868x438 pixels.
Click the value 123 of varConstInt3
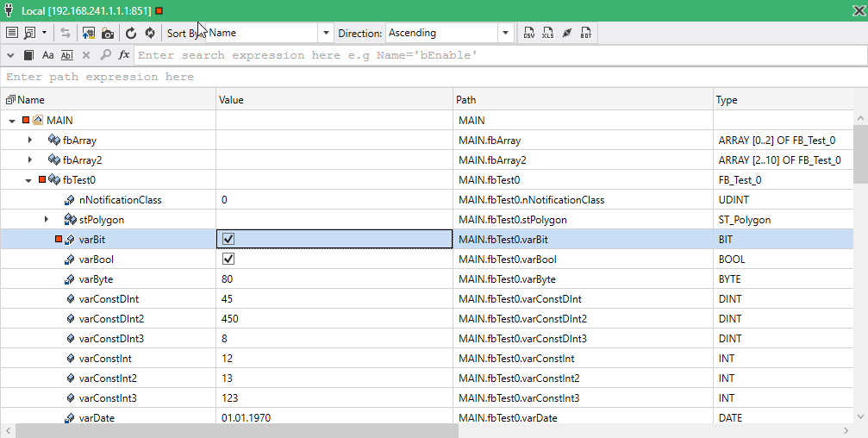pyautogui.click(x=230, y=397)
